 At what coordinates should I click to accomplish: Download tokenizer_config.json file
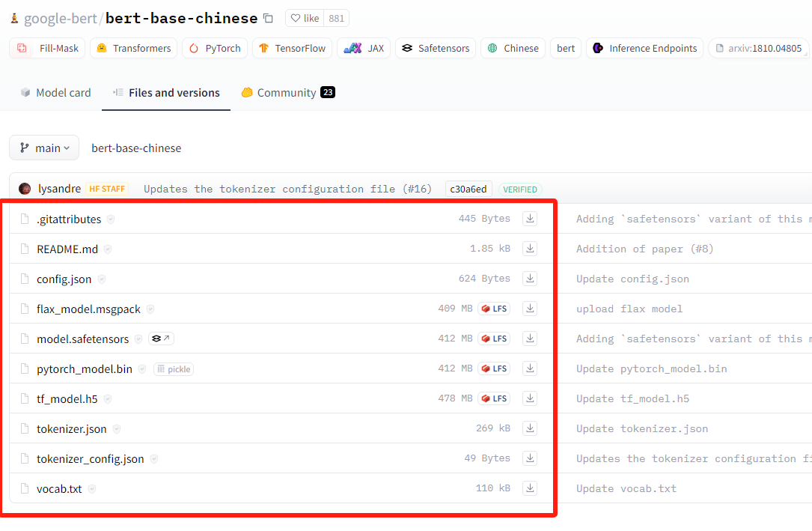click(x=530, y=458)
